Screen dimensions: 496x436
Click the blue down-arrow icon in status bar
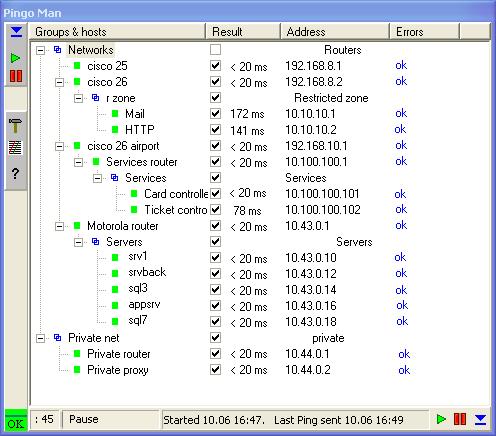(x=480, y=419)
